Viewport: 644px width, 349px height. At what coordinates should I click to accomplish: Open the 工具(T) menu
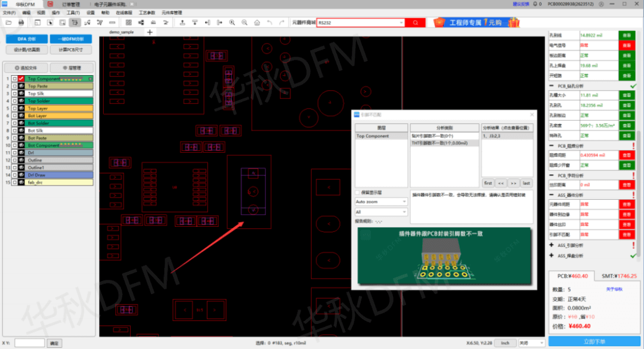click(x=73, y=13)
